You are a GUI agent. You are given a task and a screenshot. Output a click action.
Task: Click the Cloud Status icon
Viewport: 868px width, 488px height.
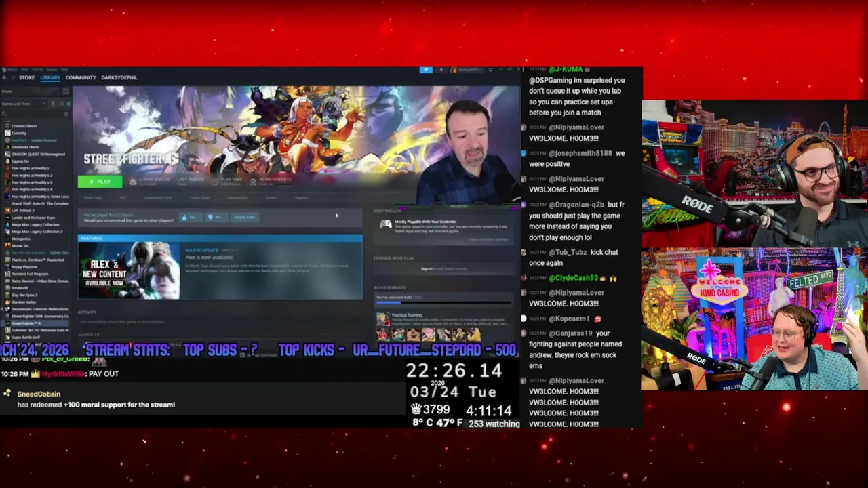[133, 182]
